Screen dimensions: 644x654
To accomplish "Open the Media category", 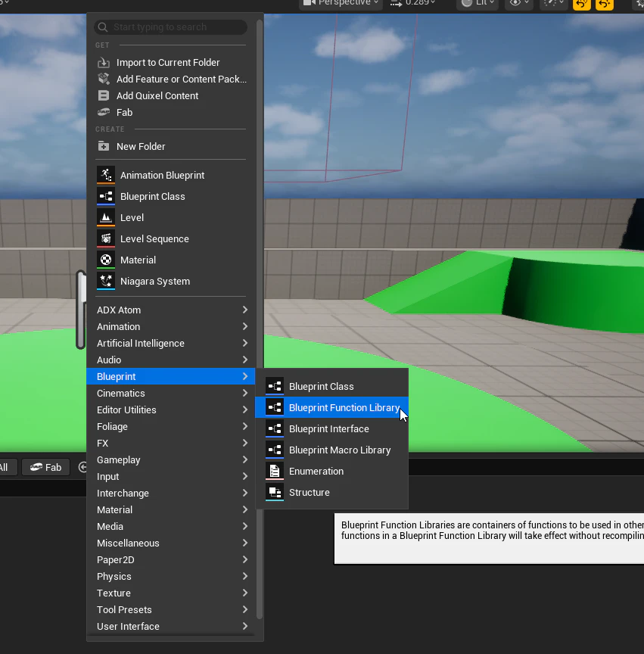I will pos(170,527).
